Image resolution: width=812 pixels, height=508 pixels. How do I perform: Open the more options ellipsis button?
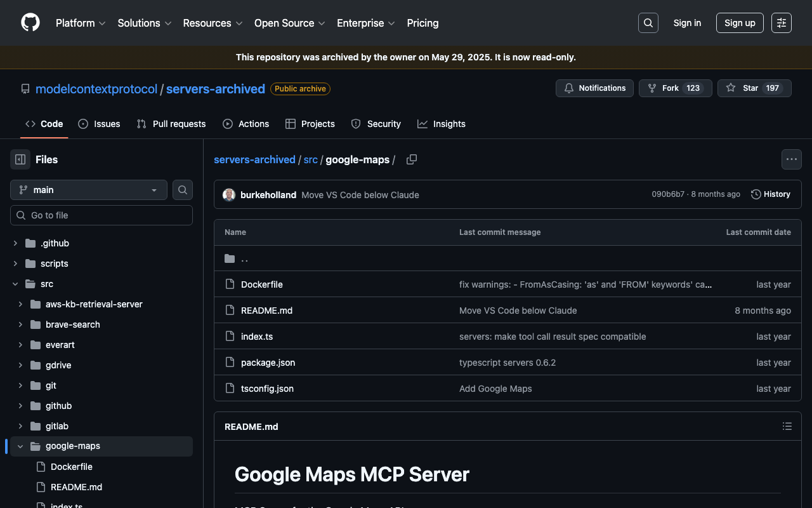coord(791,159)
